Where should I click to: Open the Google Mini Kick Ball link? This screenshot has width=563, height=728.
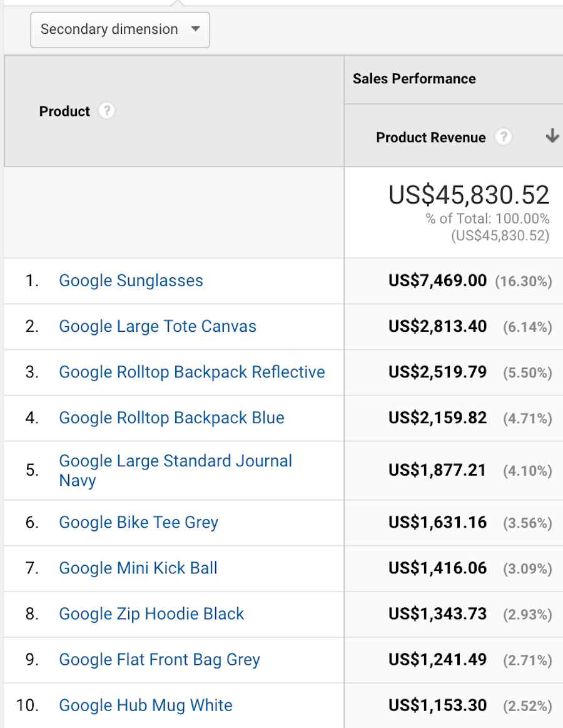[138, 568]
